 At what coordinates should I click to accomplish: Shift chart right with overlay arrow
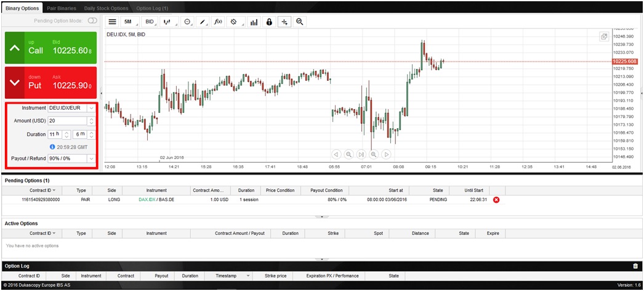point(386,155)
